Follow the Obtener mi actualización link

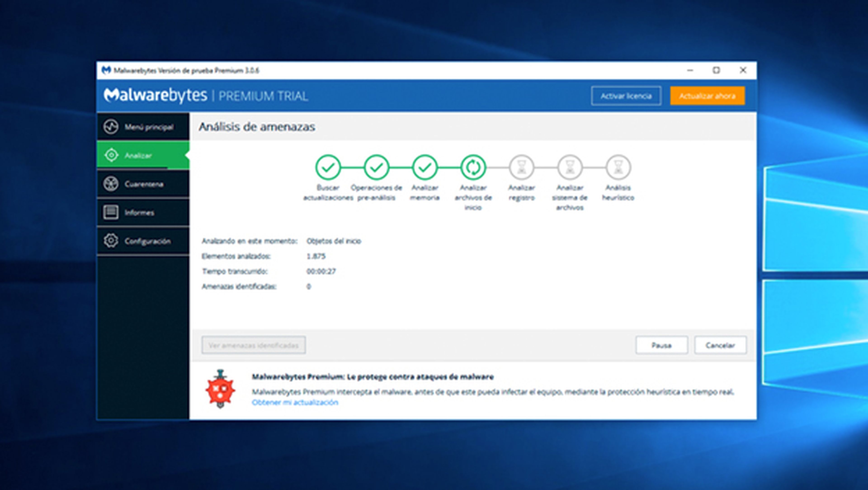click(x=295, y=402)
